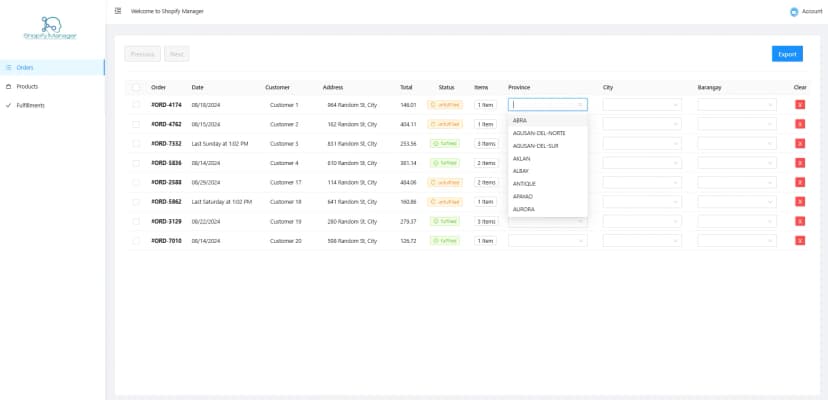Screen dimensions: 828x400
Task: Select the checkbox for order #ORD-7010
Action: click(x=136, y=240)
